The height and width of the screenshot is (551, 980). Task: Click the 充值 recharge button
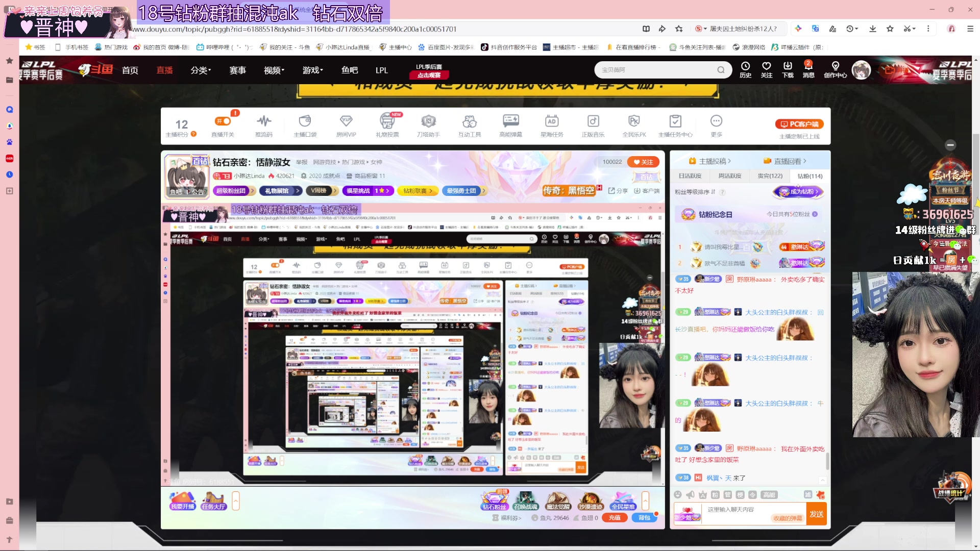pyautogui.click(x=615, y=517)
